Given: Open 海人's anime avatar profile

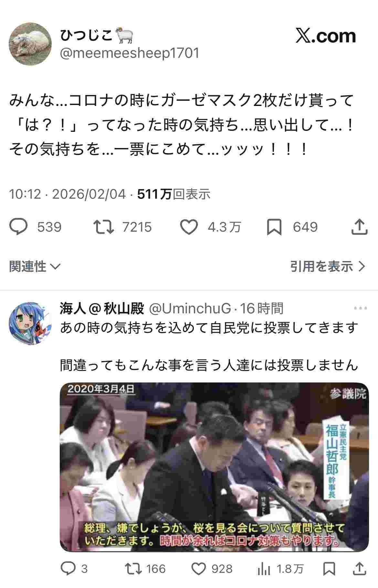Looking at the screenshot, I should 30,323.
